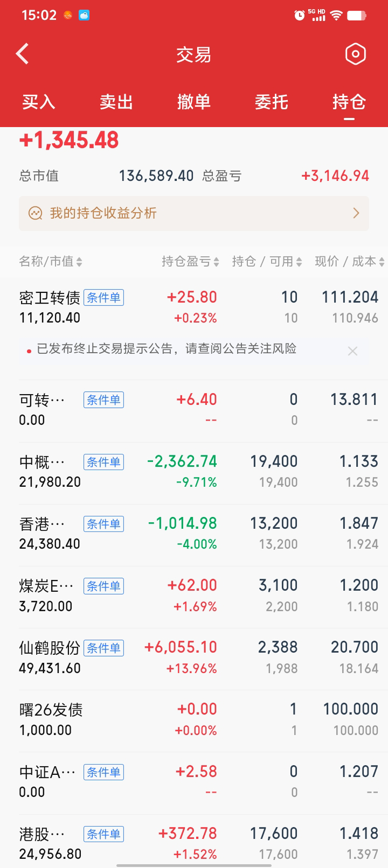Open 条件单 tag for 仙鹤股份
This screenshot has height=868, width=388.
tap(103, 648)
